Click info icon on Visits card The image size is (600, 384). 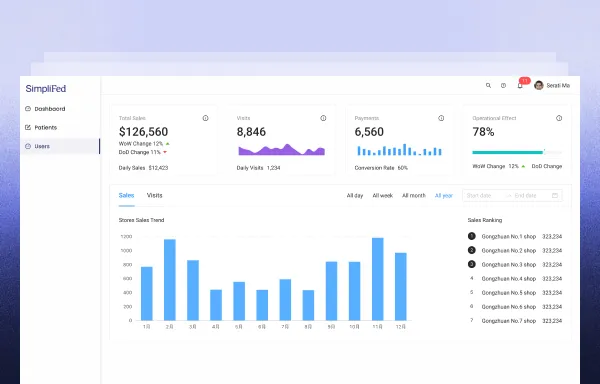point(323,118)
